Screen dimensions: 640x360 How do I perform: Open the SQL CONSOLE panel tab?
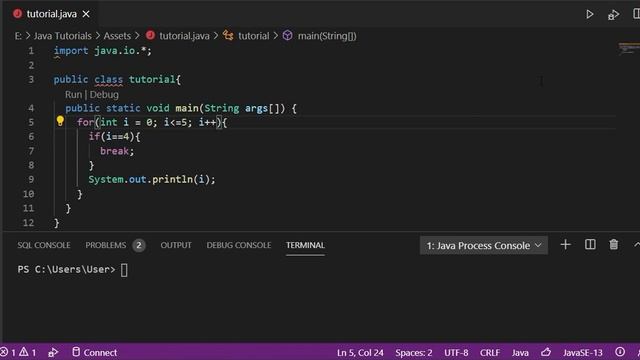coord(44,245)
